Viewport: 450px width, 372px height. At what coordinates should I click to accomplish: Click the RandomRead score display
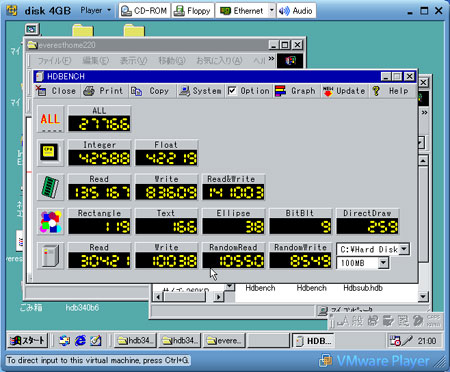coord(233,260)
